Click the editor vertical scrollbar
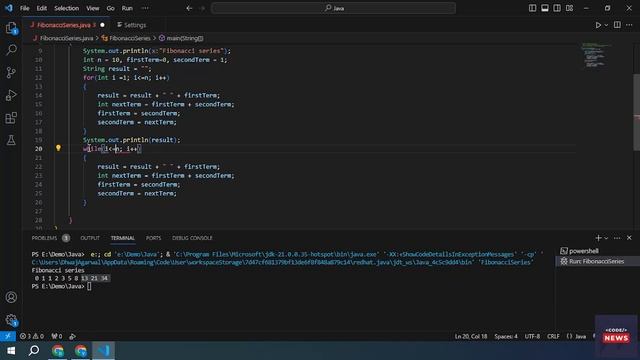The width and height of the screenshot is (640, 360). point(637,112)
